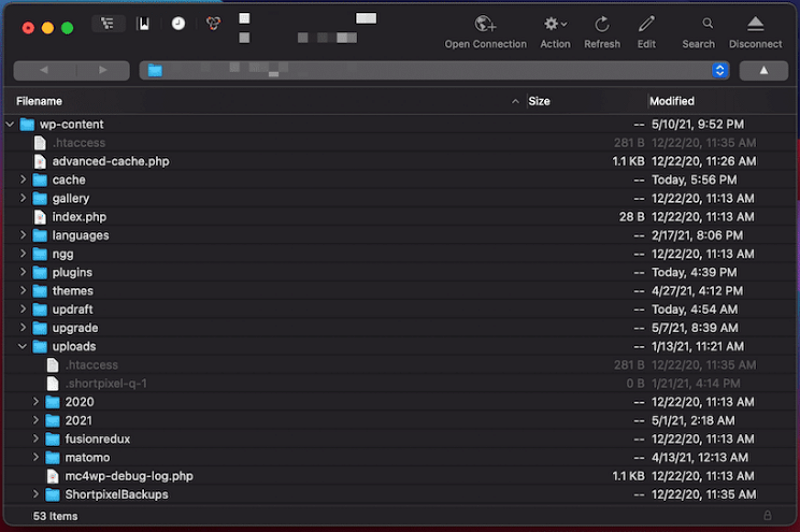This screenshot has width=800, height=532.
Task: Collapse the wp-content folder
Action: pos(10,125)
